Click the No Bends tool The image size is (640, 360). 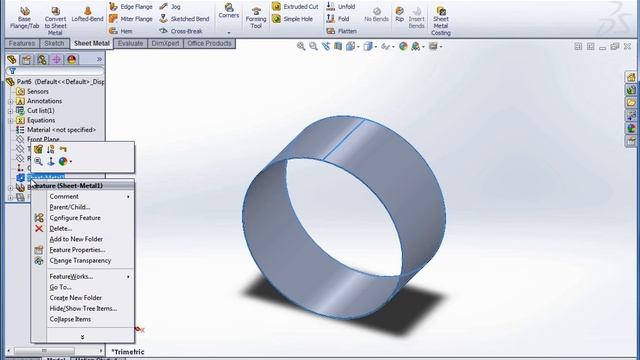376,15
